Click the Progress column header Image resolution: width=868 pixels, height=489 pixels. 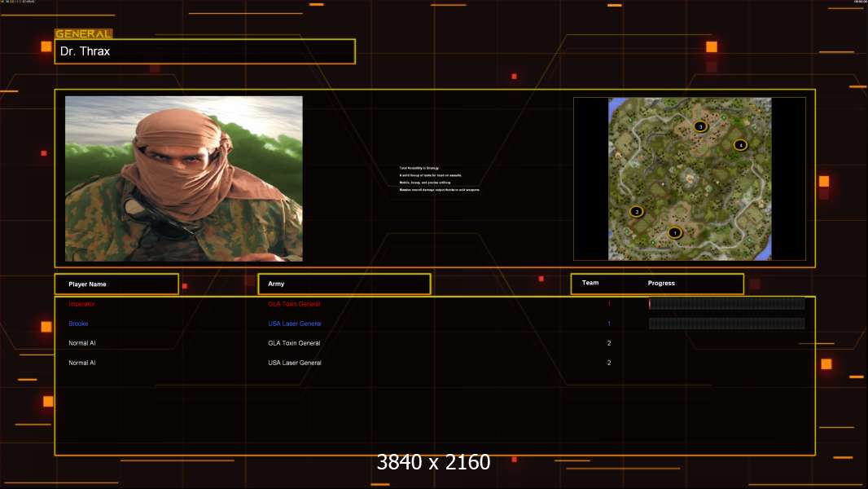point(661,283)
